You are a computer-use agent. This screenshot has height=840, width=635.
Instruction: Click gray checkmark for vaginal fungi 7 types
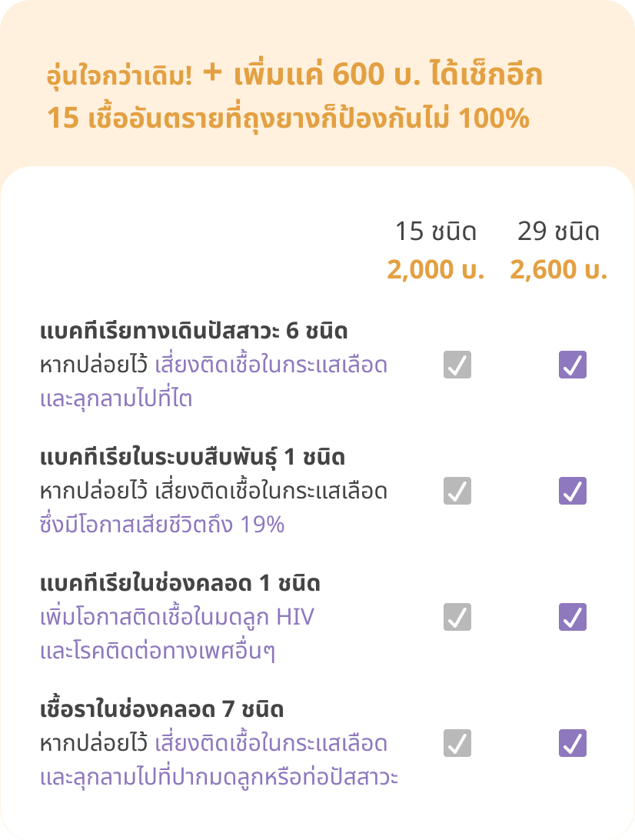[x=457, y=743]
